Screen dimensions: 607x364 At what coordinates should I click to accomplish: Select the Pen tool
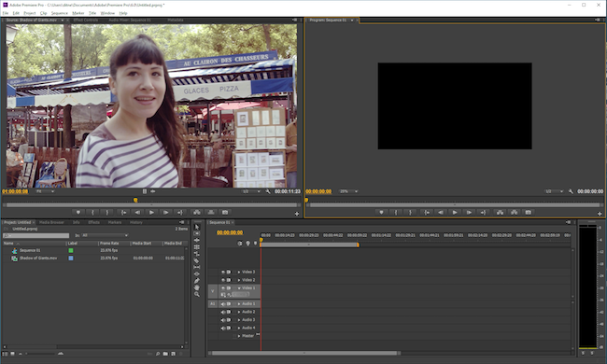tap(197, 280)
